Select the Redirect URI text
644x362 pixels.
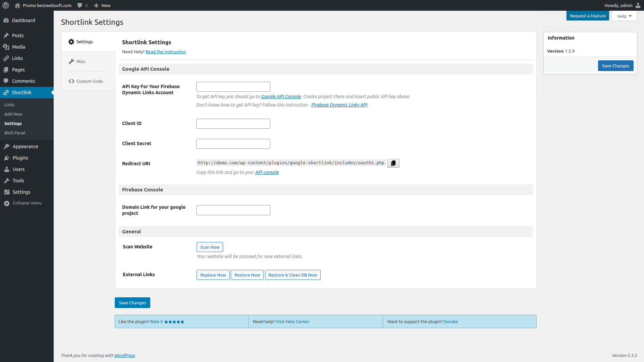291,163
